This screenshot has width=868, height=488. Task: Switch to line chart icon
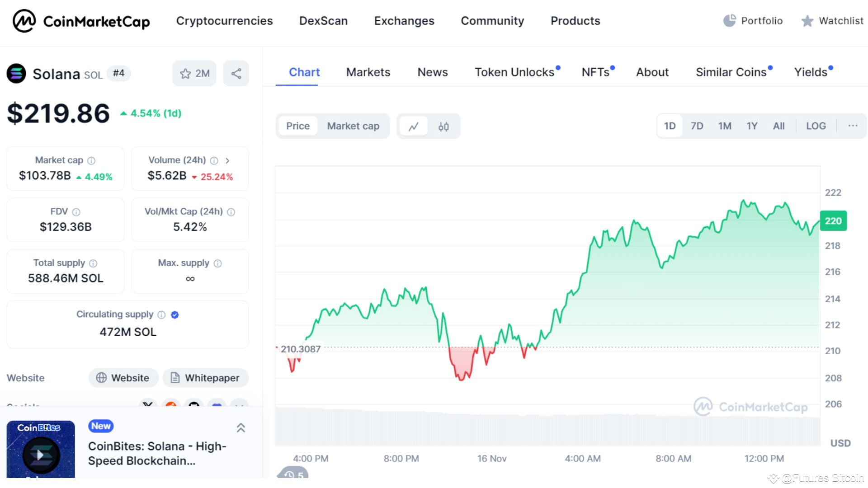pos(413,127)
